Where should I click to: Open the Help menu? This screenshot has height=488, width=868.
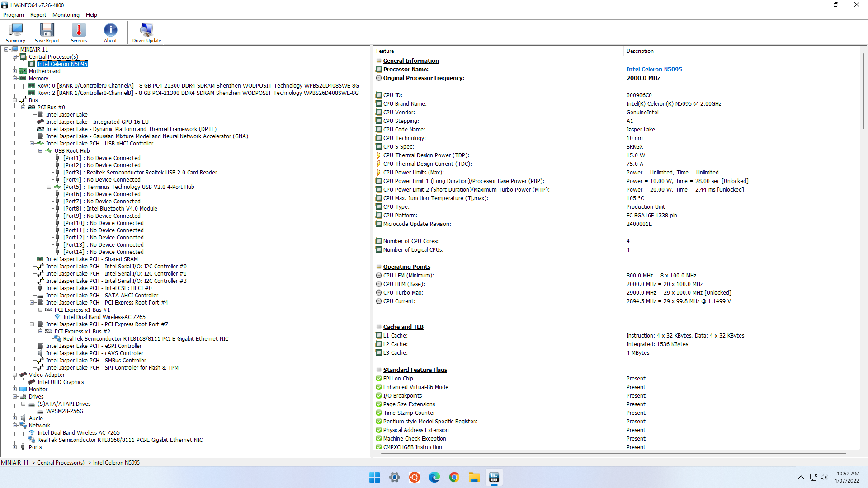coord(91,15)
